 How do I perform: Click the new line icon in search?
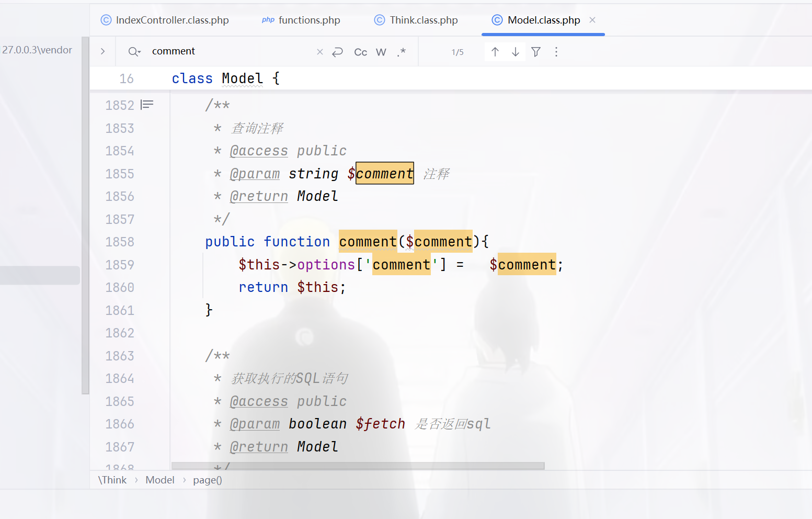click(338, 52)
